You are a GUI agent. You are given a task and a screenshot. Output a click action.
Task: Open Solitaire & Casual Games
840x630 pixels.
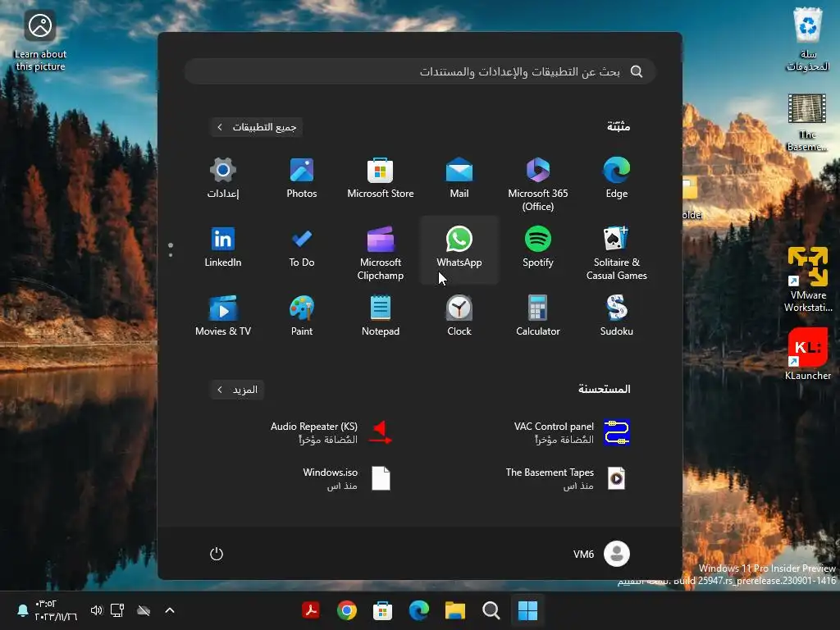[x=617, y=252]
